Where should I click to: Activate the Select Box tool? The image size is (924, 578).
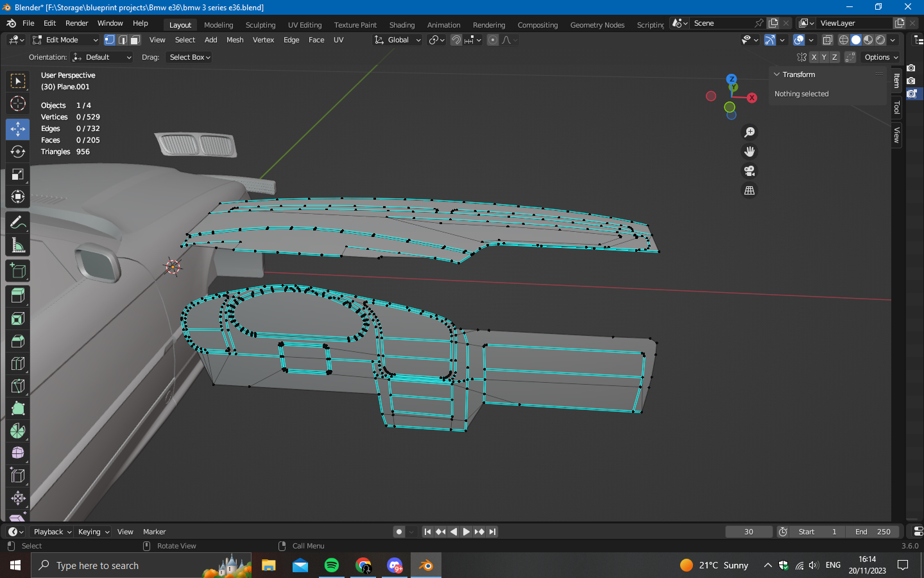tap(18, 81)
